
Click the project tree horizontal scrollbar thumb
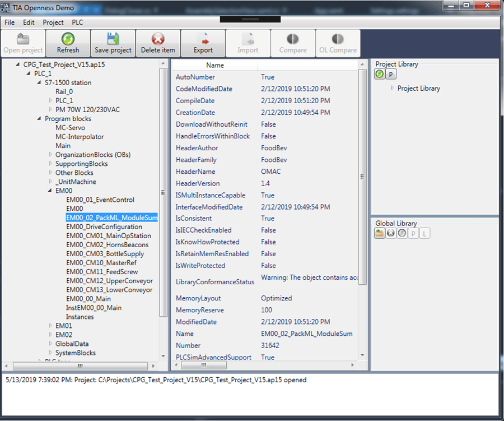click(80, 366)
